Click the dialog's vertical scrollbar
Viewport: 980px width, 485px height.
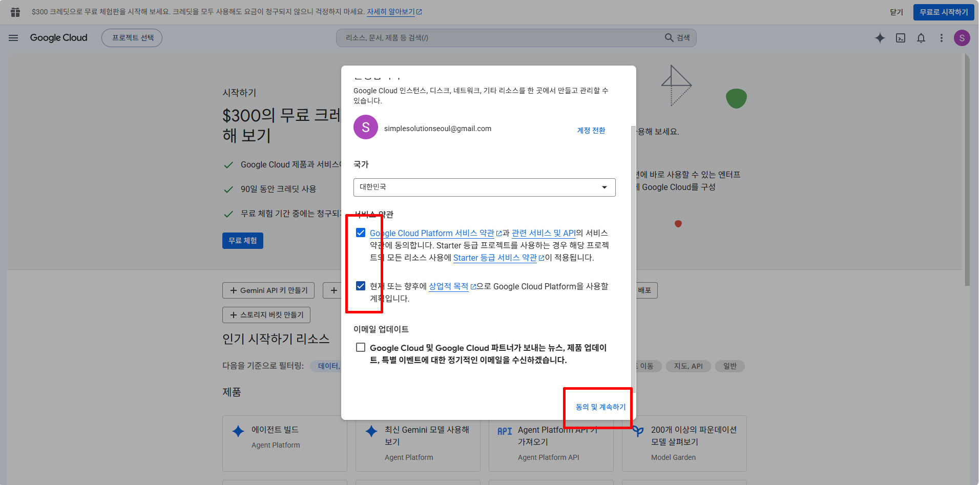[633, 259]
